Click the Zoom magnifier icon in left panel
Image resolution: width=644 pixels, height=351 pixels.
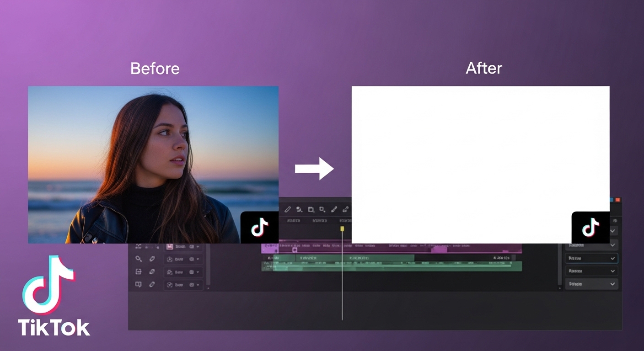click(x=139, y=259)
